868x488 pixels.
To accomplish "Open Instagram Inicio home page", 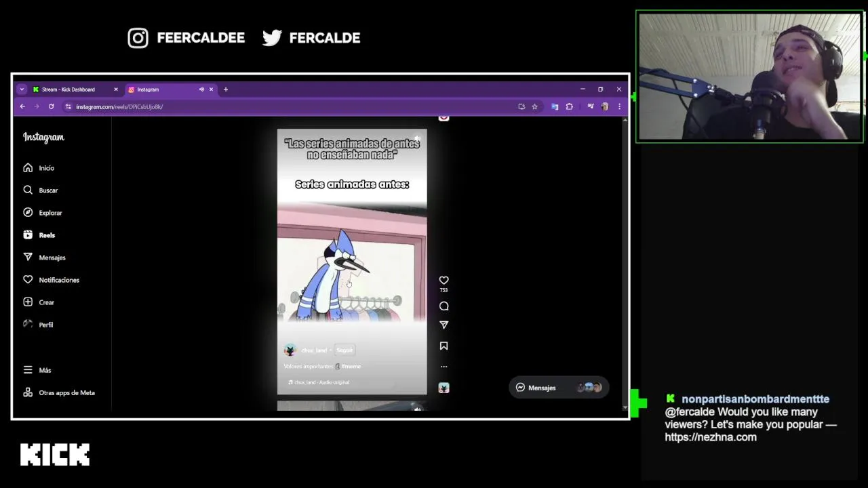I will click(x=39, y=168).
